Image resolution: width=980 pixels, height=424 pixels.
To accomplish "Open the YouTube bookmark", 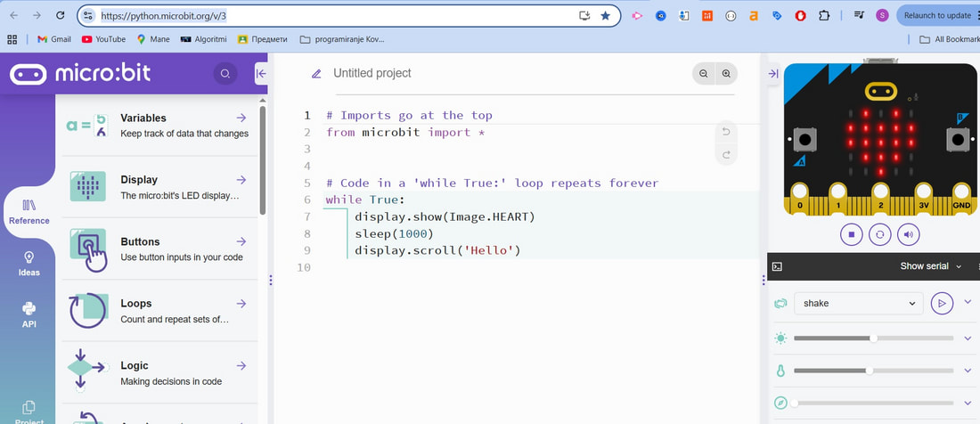I will [103, 39].
